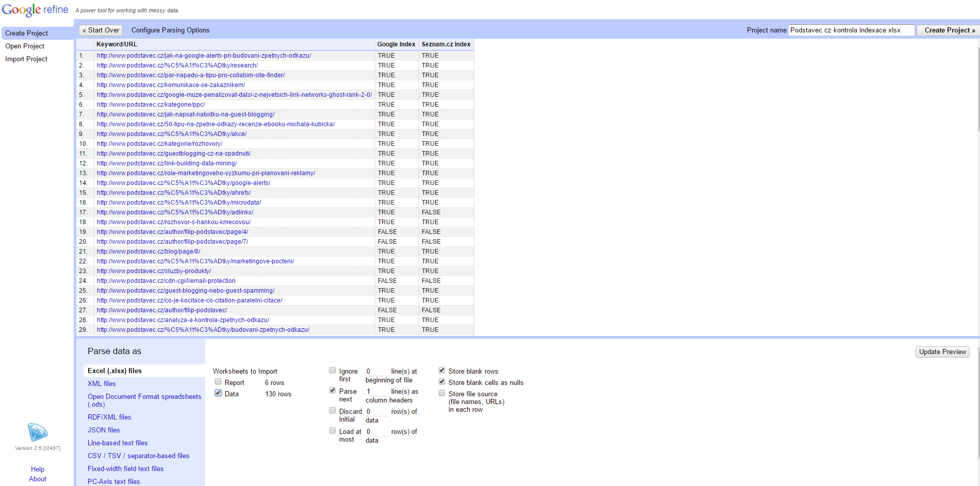Open the analyza-a-kontrola-zpetnych-odkazu URL
Image resolution: width=980 pixels, height=486 pixels.
183,320
